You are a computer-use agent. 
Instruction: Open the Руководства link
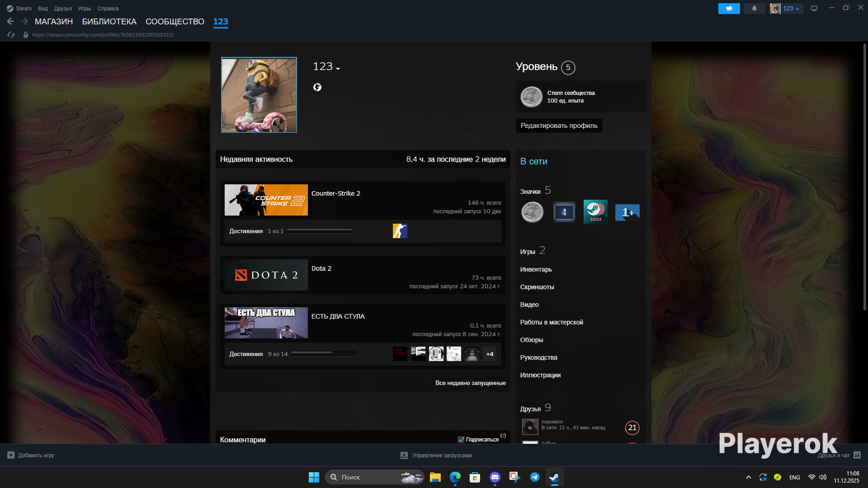click(538, 357)
